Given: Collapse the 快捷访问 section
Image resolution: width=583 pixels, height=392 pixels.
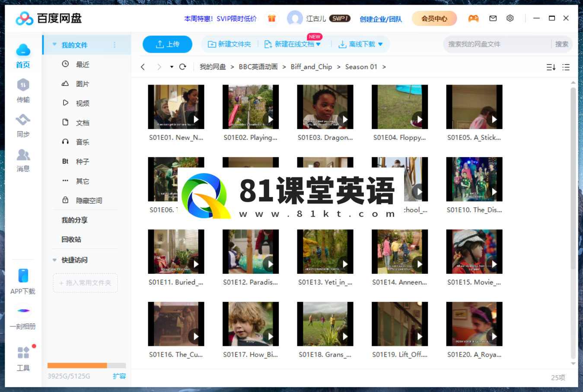Looking at the screenshot, I should (54, 260).
